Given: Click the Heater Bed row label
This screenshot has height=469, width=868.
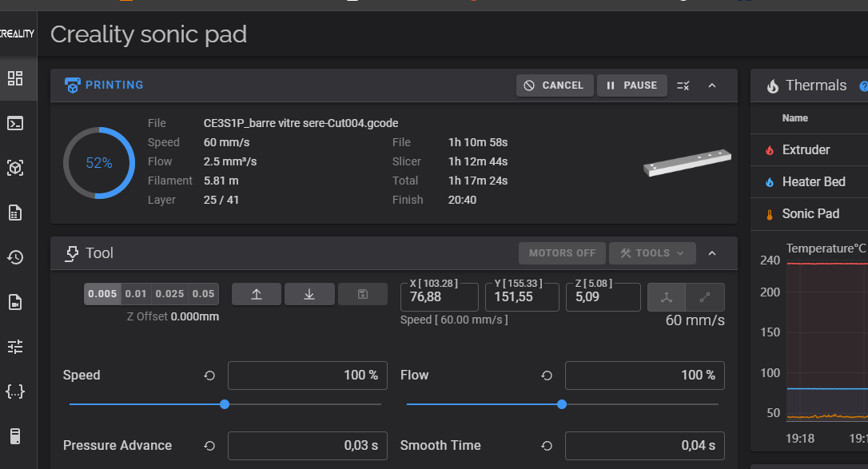Looking at the screenshot, I should pos(814,182).
